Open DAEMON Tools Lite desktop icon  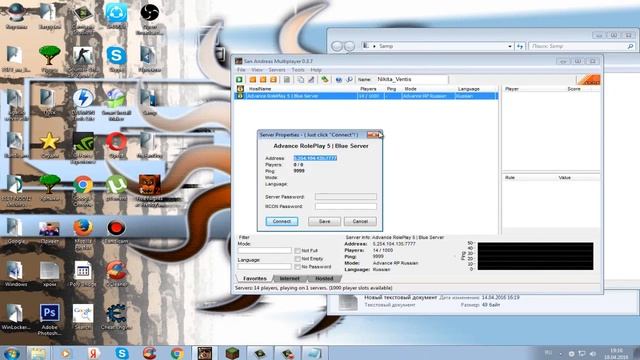pyautogui.click(x=83, y=104)
